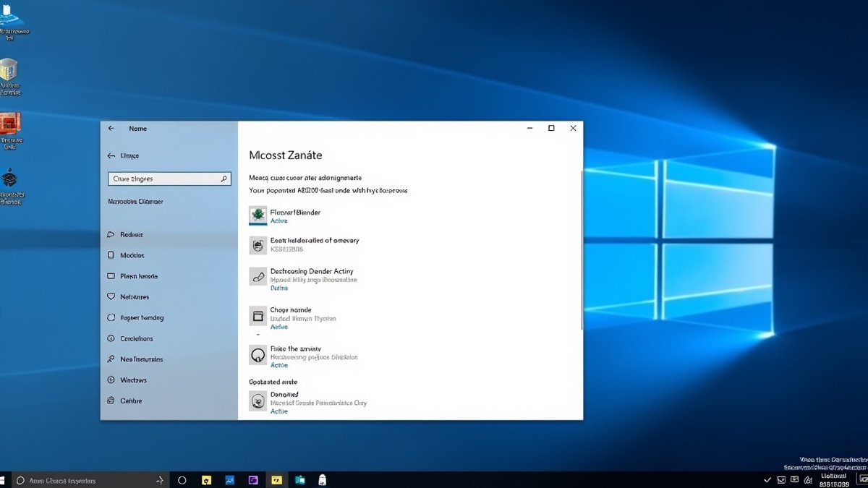The width and height of the screenshot is (868, 488).
Task: Click the green plant icon of "Flenner18lander"
Action: tap(258, 215)
